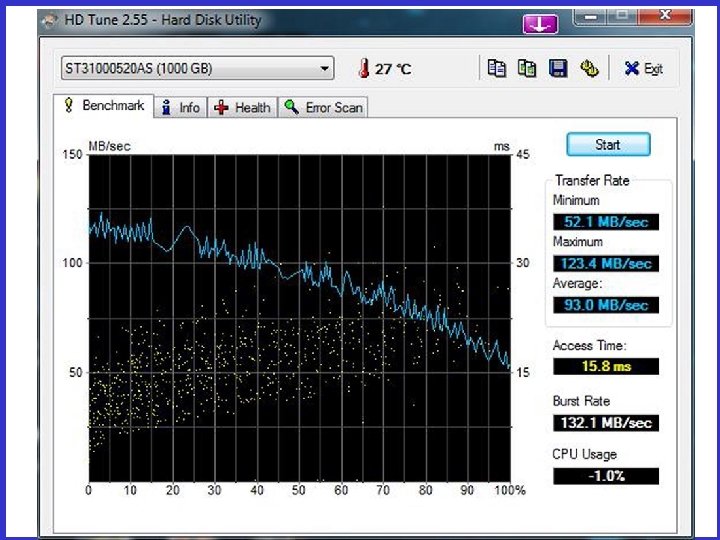
Task: Open the Info tab
Action: point(181,107)
